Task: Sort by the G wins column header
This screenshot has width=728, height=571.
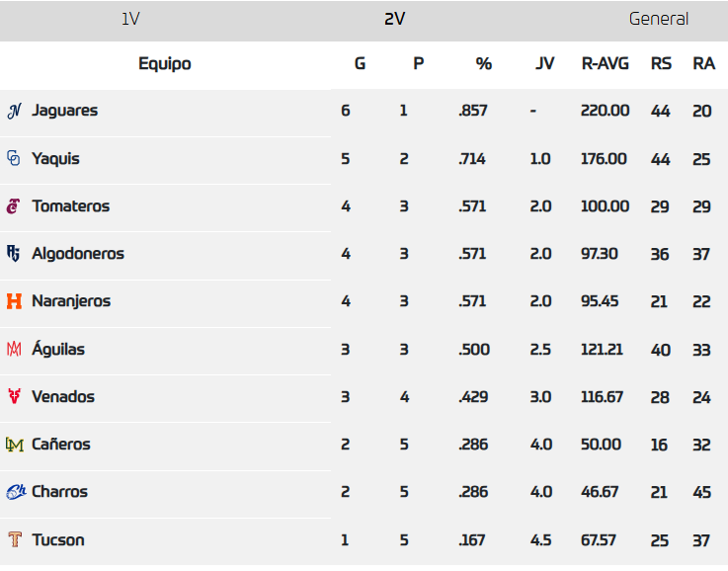Action: 360,64
